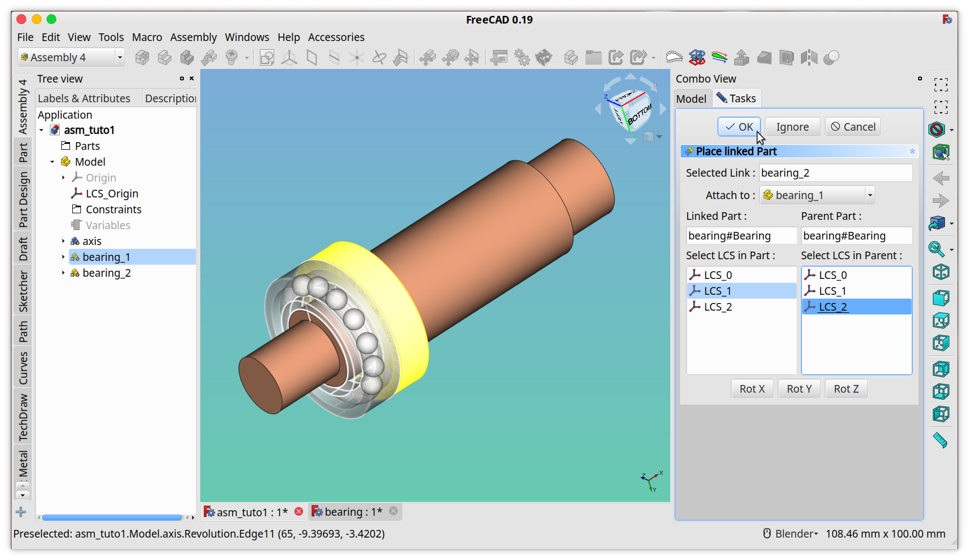Close the bearing document tab
969x560 pixels.
pos(393,511)
